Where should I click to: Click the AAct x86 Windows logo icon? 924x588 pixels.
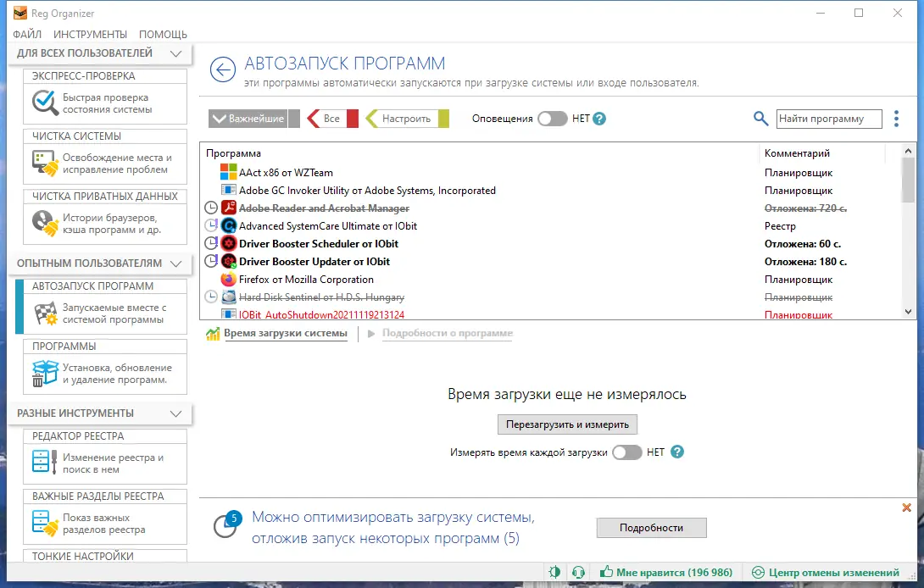(x=228, y=172)
